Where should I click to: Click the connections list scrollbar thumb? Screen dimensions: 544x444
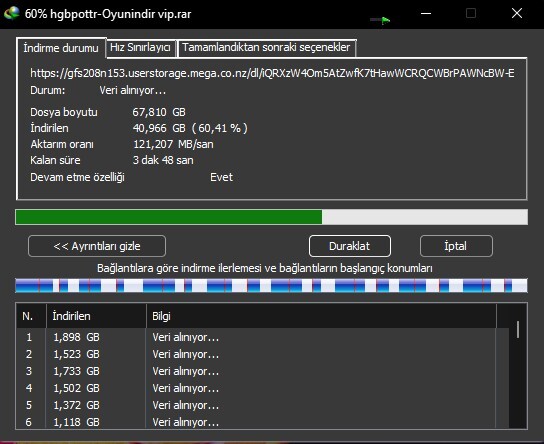(518, 330)
